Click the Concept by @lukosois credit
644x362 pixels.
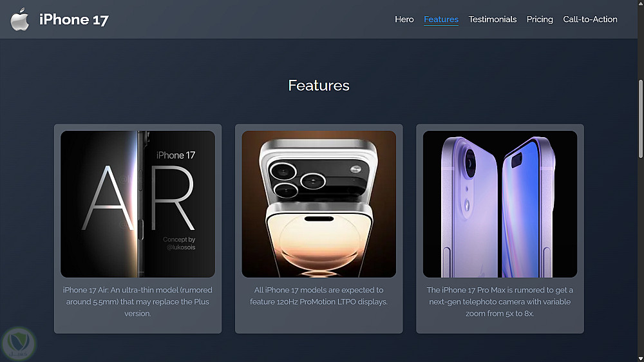(180, 243)
